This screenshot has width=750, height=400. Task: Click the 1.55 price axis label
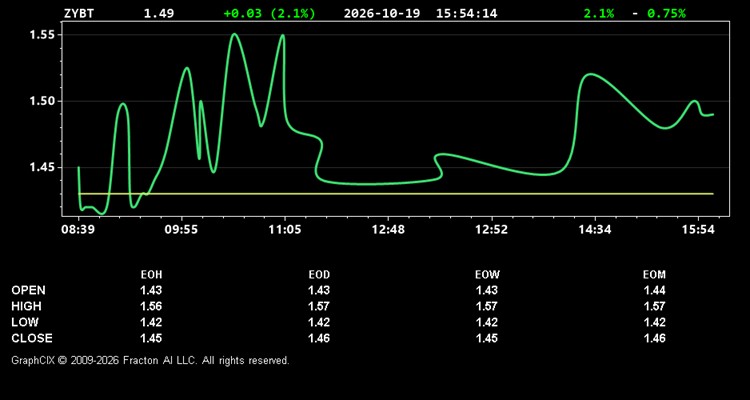tap(42, 35)
